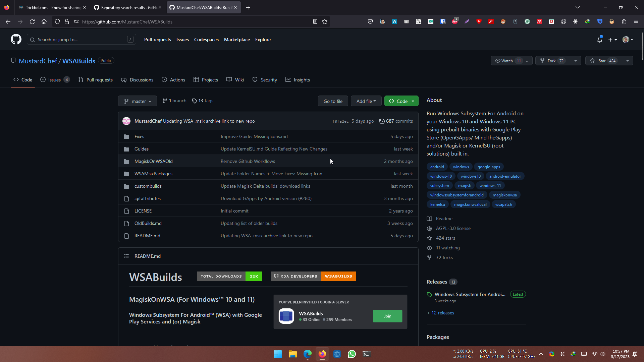This screenshot has height=362, width=644.
Task: Click commit hash f0fa2ec
Action: 340,121
